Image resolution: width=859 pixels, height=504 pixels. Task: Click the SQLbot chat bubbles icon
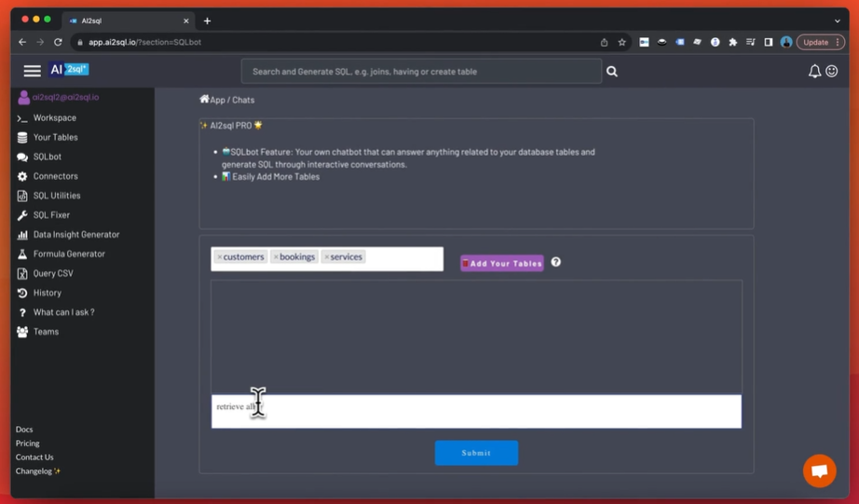[22, 157]
